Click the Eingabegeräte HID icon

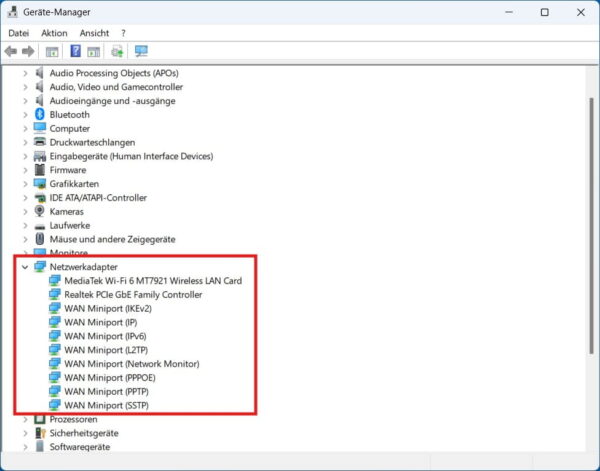tap(40, 156)
